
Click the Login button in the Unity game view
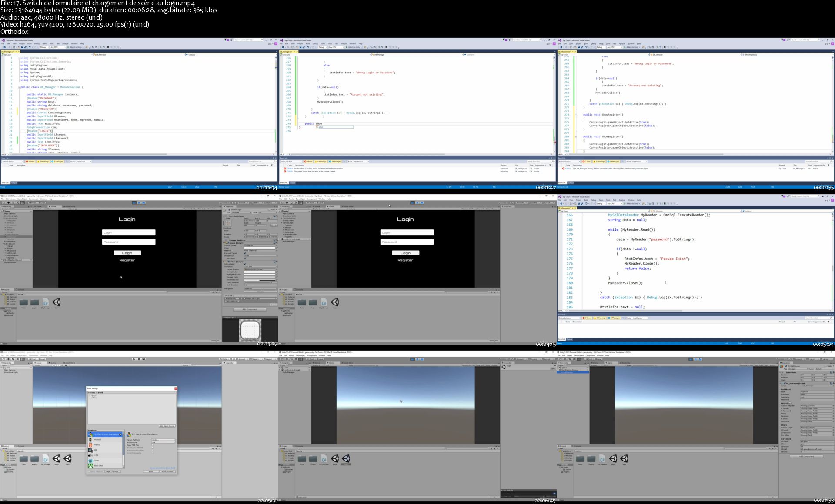127,252
